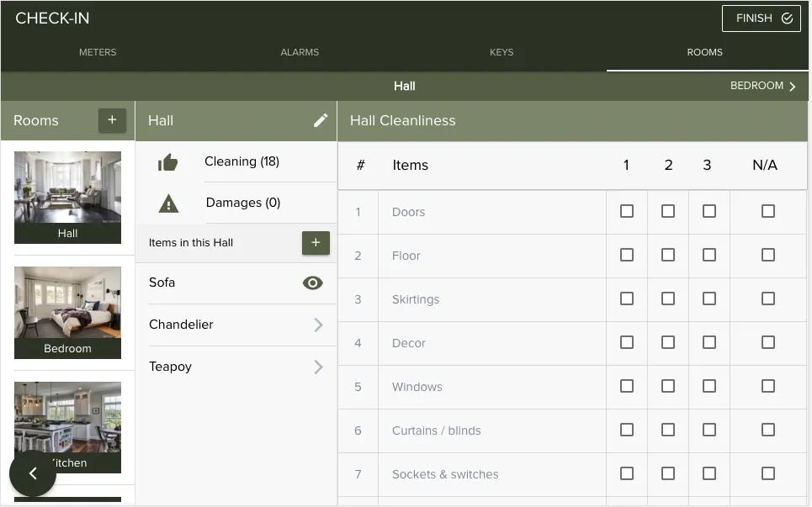Switch to the ALARMS tab

pyautogui.click(x=300, y=52)
